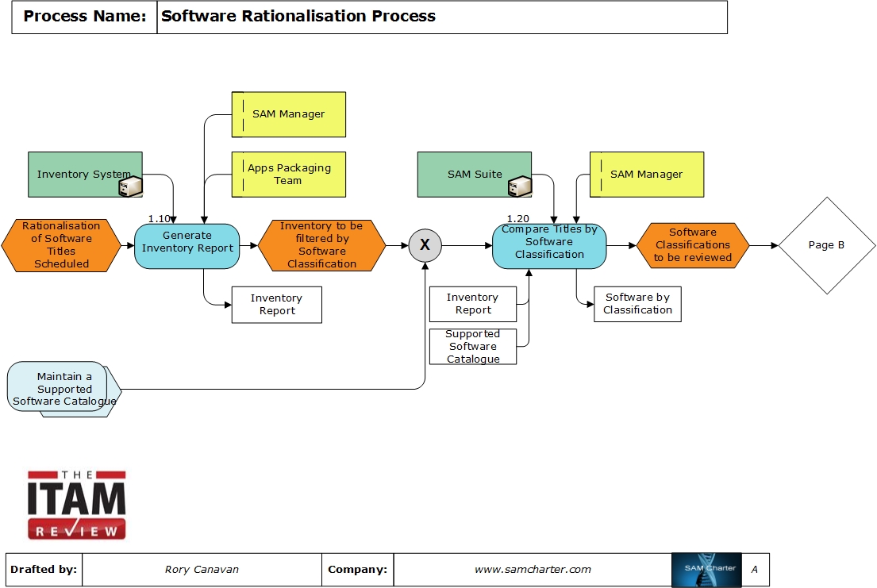Open the www.samcharter.com company link
The width and height of the screenshot is (877, 588).
[533, 570]
